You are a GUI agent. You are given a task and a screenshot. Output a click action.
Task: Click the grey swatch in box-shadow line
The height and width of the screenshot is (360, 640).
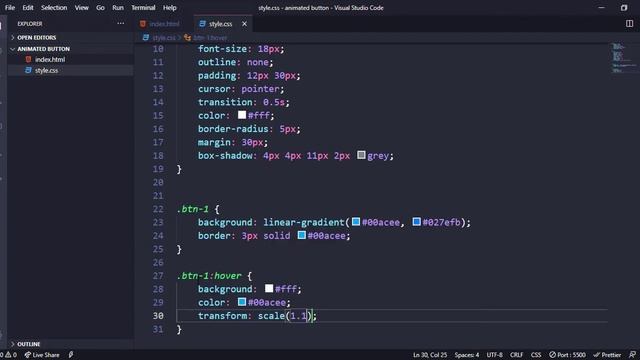tap(361, 155)
